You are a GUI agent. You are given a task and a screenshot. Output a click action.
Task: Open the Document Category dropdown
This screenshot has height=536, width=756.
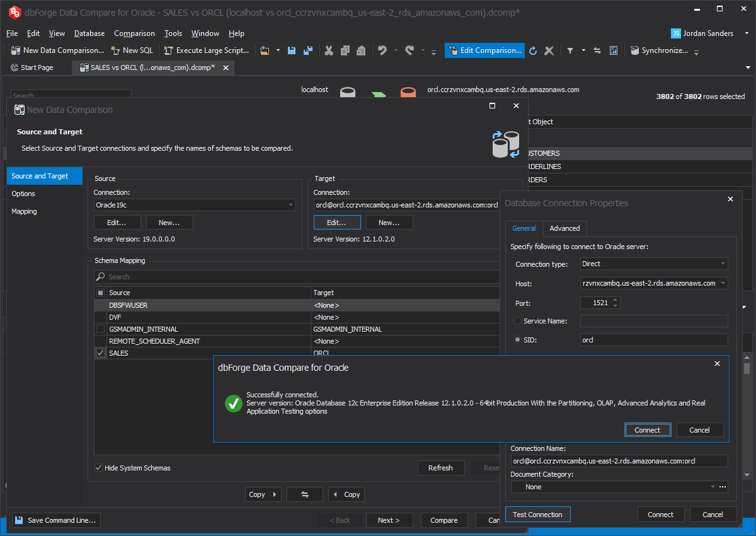(712, 487)
